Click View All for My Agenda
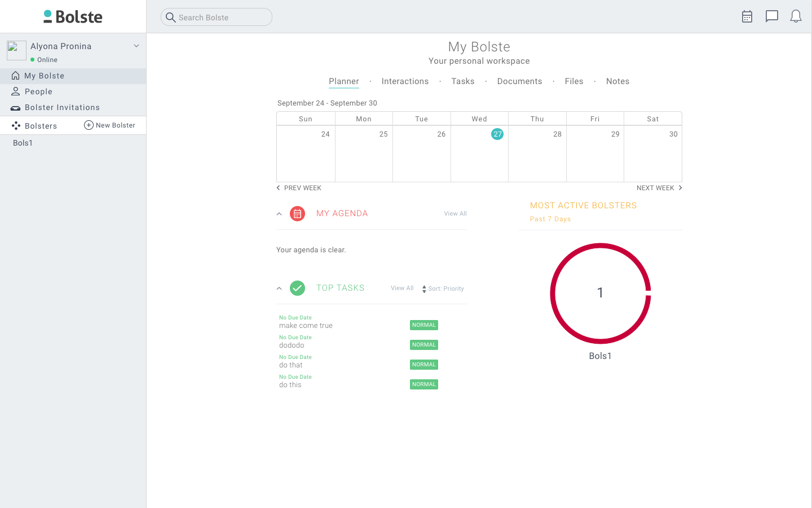The image size is (812, 508). point(455,213)
